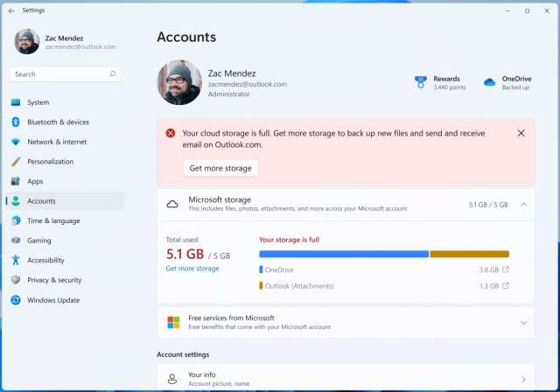Click the 'Outlook (Attachments)' label
560x392 pixels.
click(299, 286)
